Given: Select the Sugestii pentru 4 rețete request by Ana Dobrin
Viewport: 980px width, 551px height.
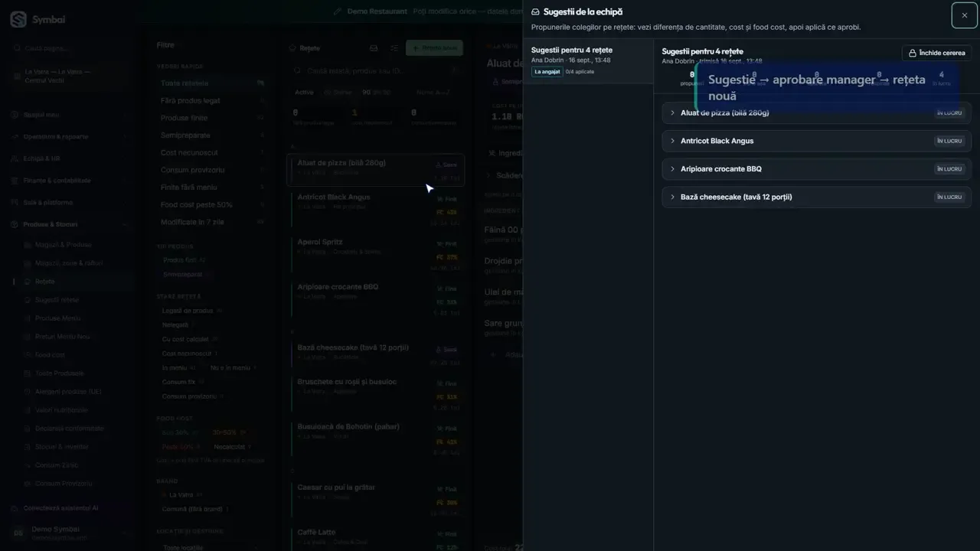Looking at the screenshot, I should (587, 60).
